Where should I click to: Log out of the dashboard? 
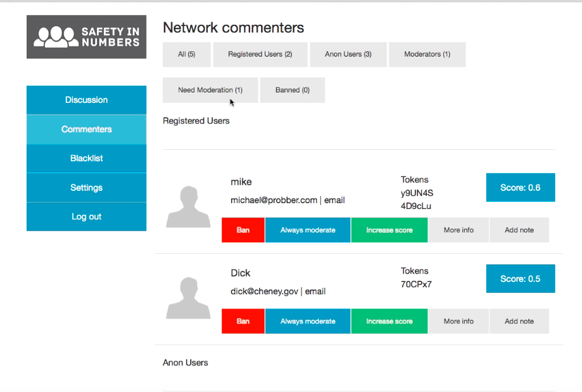coord(87,217)
